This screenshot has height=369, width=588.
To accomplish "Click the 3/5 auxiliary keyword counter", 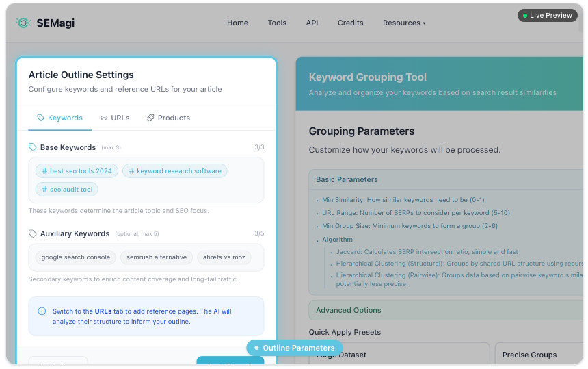I will pos(259,233).
